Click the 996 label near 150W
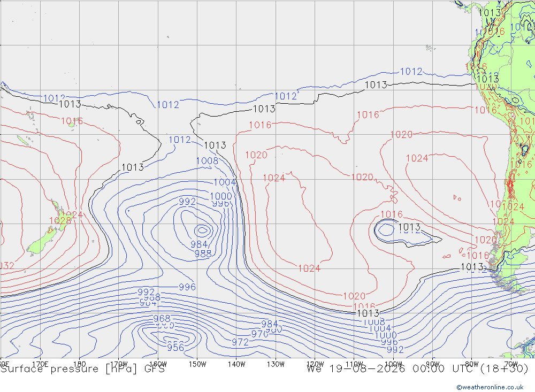535x392 pixels. (x=187, y=287)
